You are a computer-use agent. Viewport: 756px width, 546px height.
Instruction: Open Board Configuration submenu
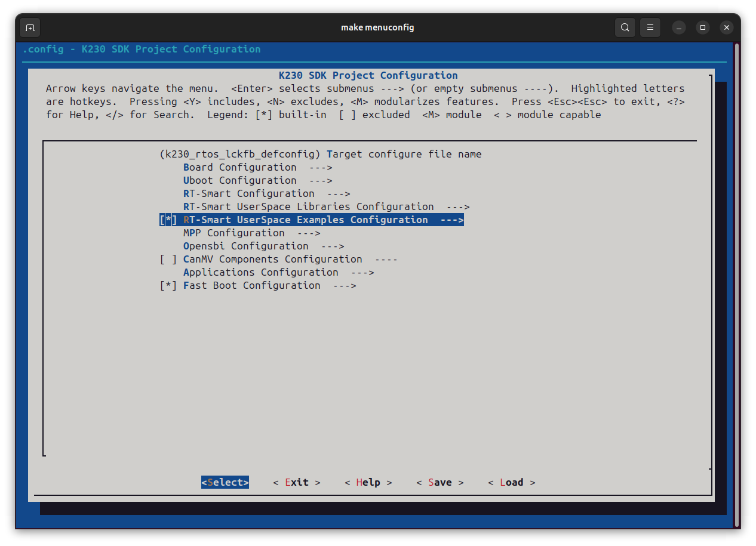coord(257,167)
